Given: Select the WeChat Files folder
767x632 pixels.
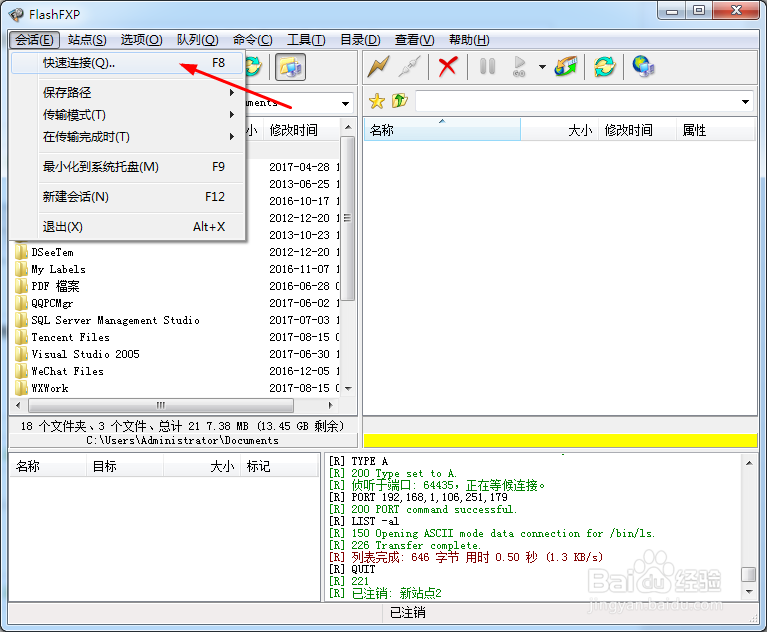Looking at the screenshot, I should point(68,371).
